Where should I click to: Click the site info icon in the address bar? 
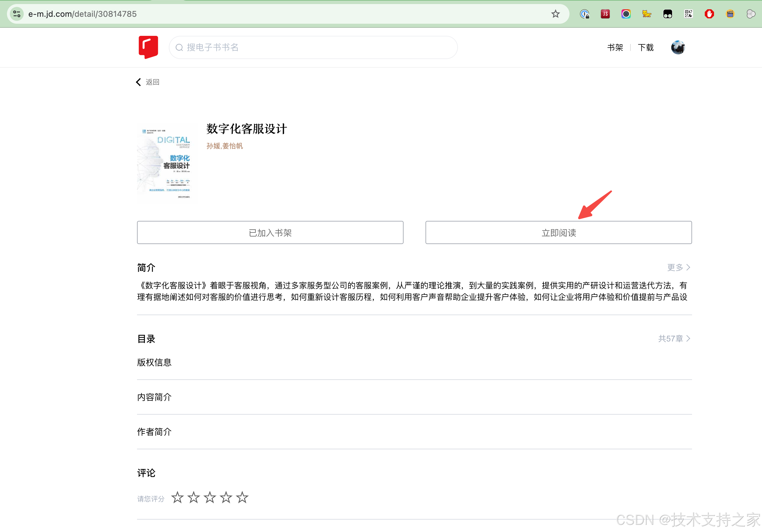point(16,14)
